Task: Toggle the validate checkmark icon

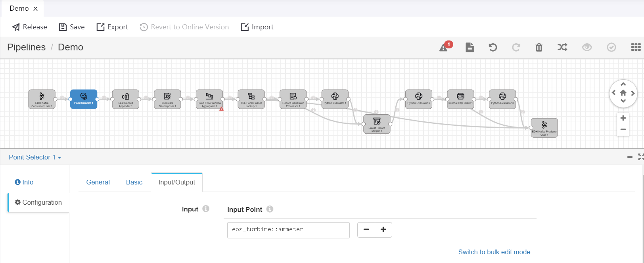Action: point(611,48)
